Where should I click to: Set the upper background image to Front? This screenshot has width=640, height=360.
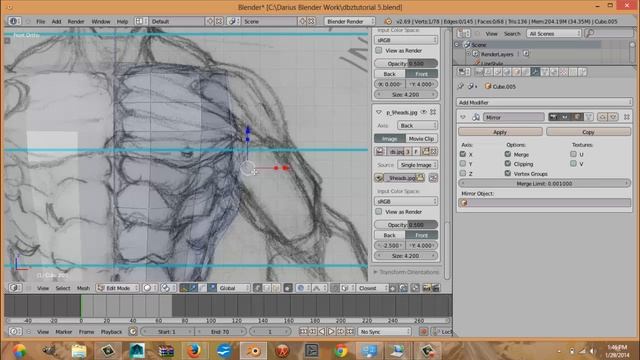422,74
